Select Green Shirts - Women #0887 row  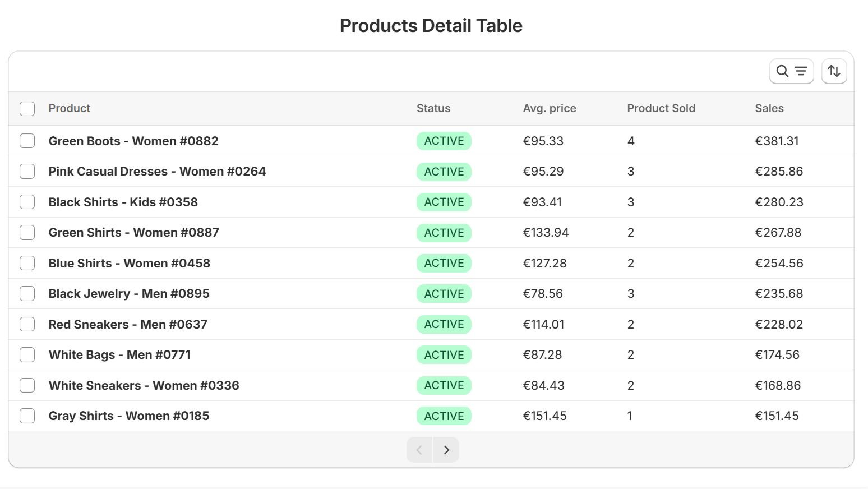27,232
